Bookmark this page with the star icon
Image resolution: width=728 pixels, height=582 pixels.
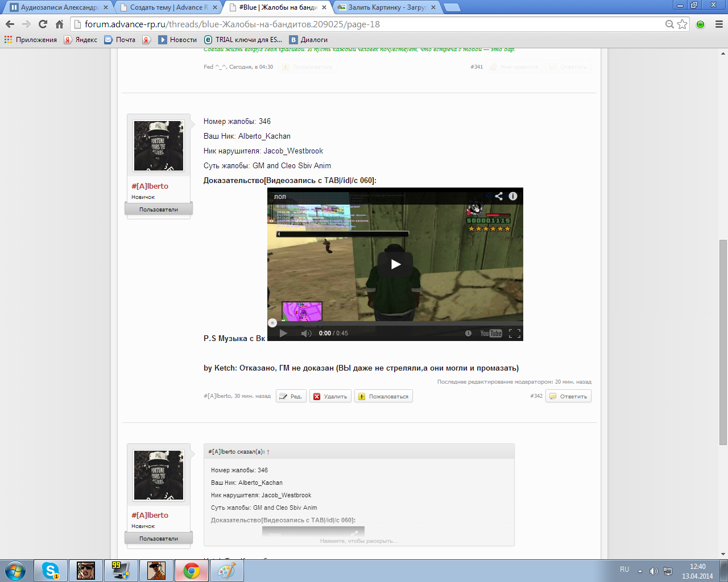(682, 24)
